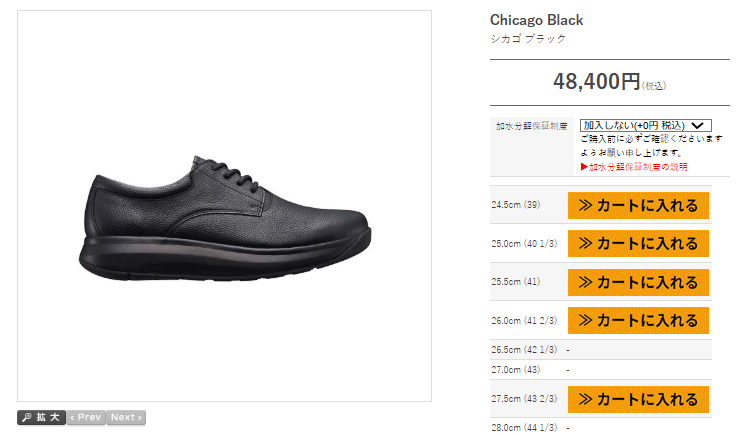
Task: Click the 27.0cm (43) size row
Action: pyautogui.click(x=601, y=370)
